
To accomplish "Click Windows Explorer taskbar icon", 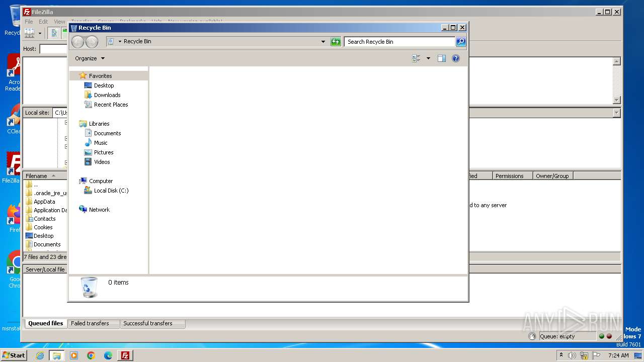I will 57,355.
